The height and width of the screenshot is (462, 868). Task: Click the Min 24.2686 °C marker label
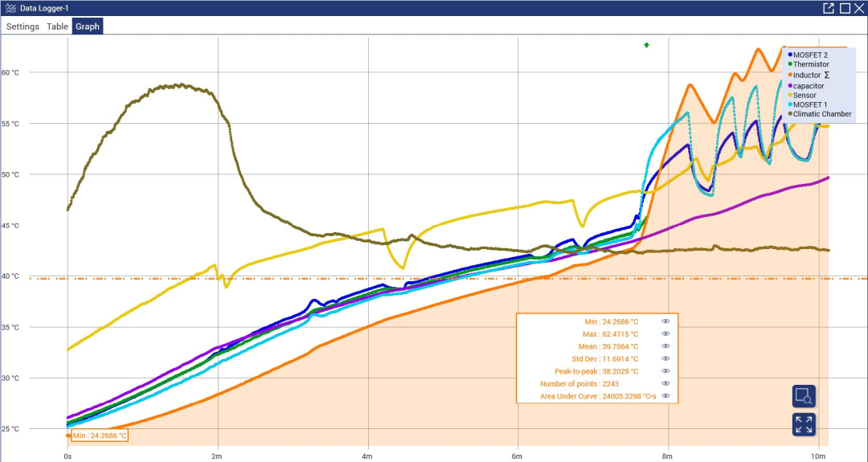[x=100, y=436]
